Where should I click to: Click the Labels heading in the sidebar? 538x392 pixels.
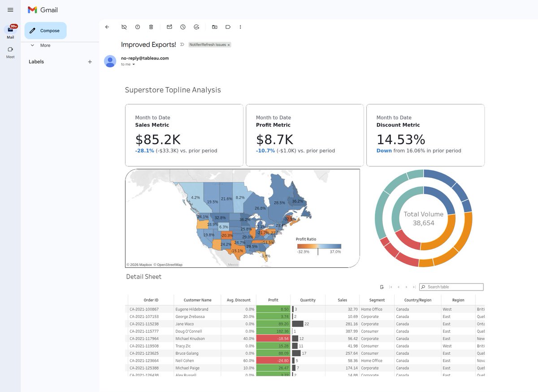[36, 62]
